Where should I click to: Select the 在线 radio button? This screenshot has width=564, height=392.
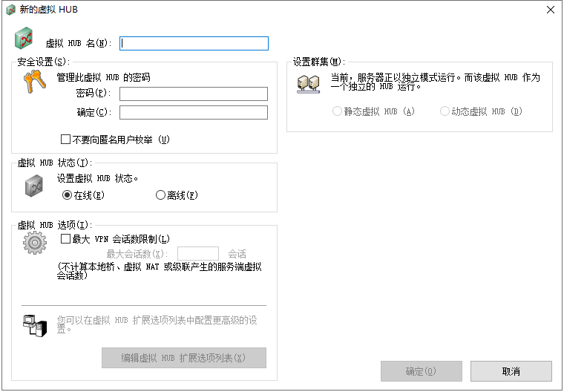pos(67,195)
